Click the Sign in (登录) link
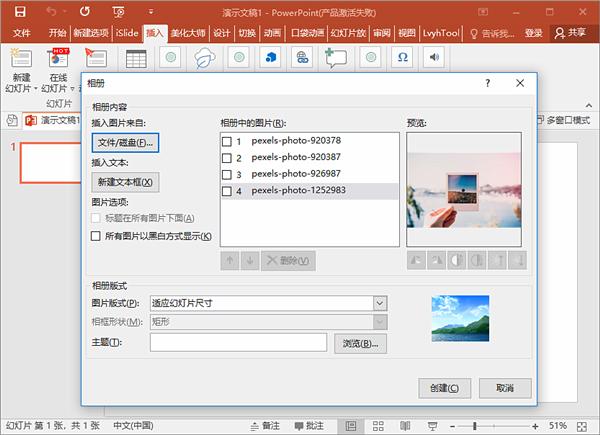600x435 pixels. tap(533, 33)
